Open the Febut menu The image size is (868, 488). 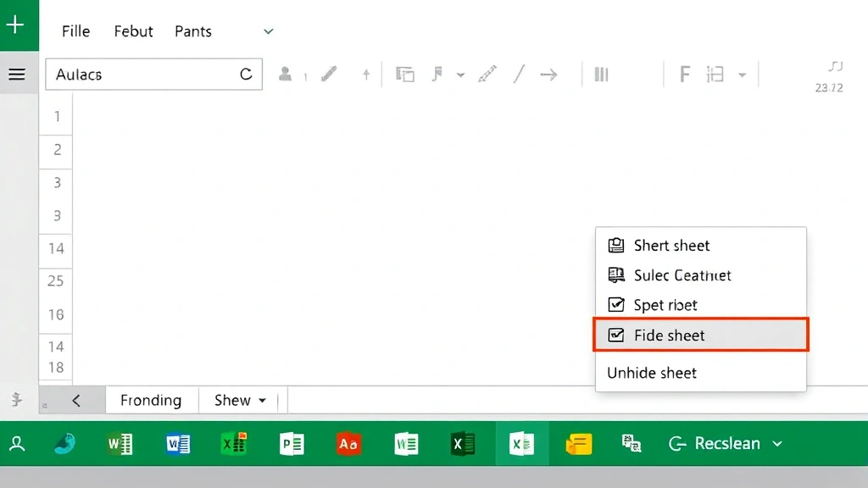pyautogui.click(x=133, y=30)
